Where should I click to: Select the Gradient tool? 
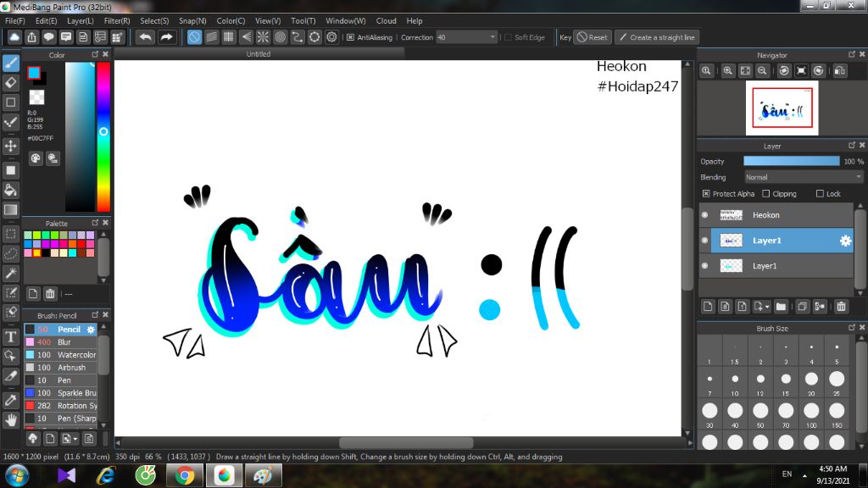pos(11,210)
